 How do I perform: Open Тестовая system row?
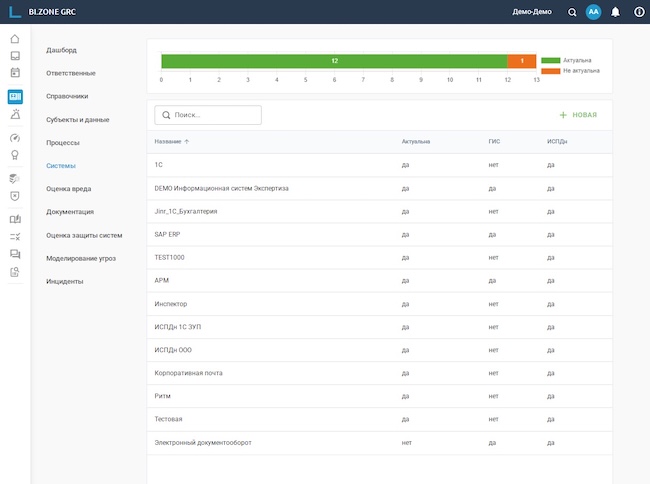tap(379, 419)
